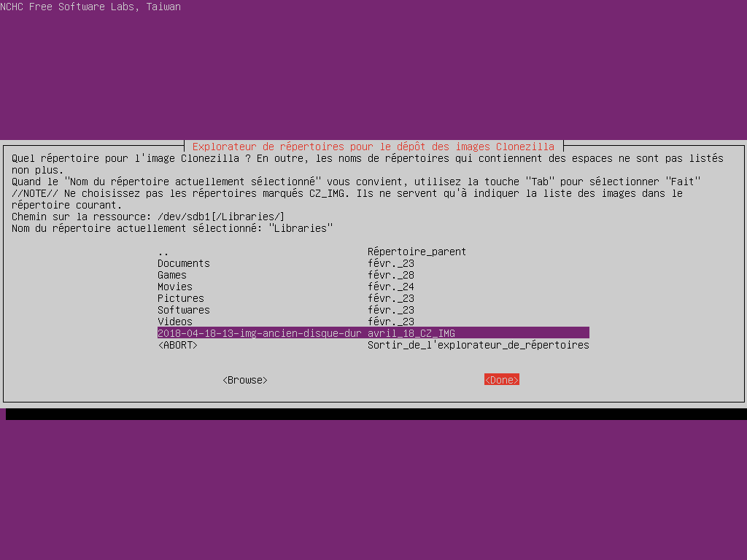Click the Répertoire_parent label
The height and width of the screenshot is (560, 747).
click(x=417, y=252)
